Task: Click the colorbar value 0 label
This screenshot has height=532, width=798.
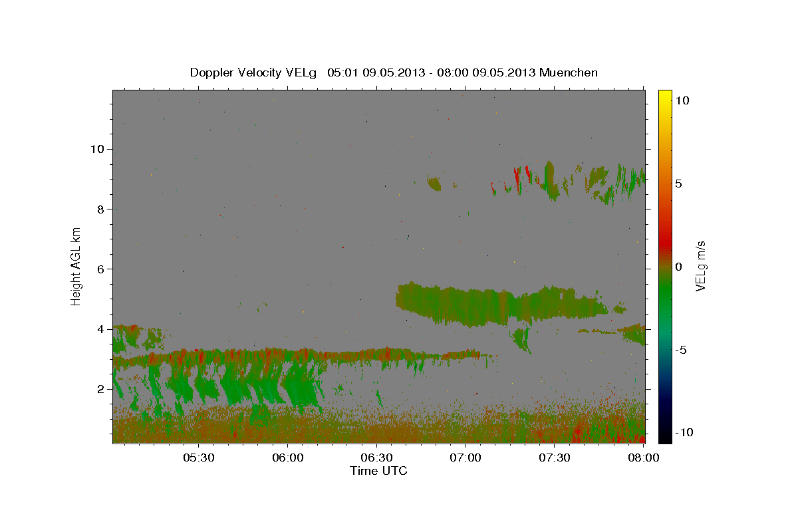Action: (x=678, y=267)
